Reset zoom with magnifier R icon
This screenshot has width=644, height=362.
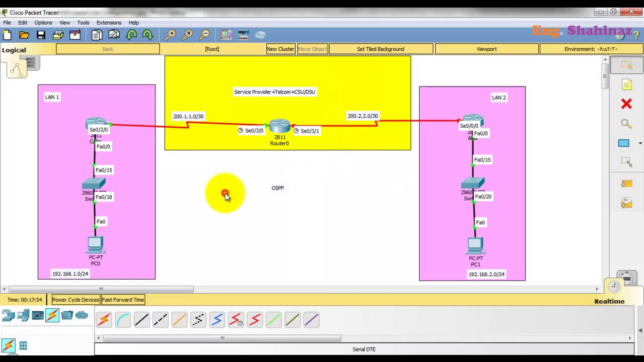coord(188,35)
